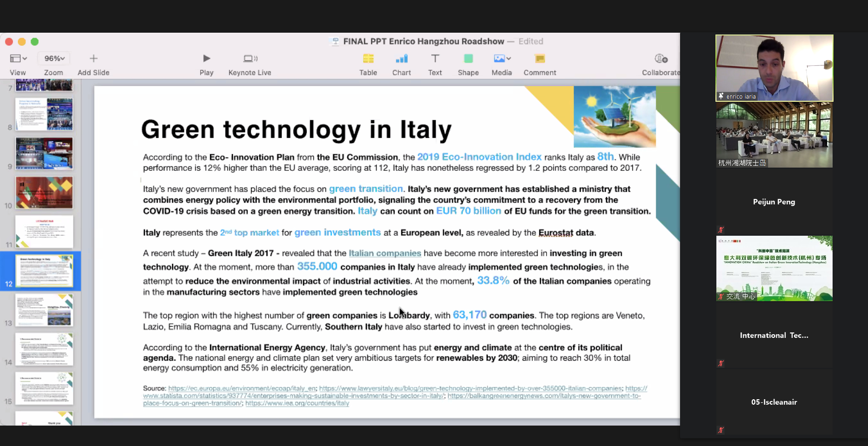This screenshot has height=446, width=868.
Task: Select the enrico iaria video tile
Action: (774, 68)
